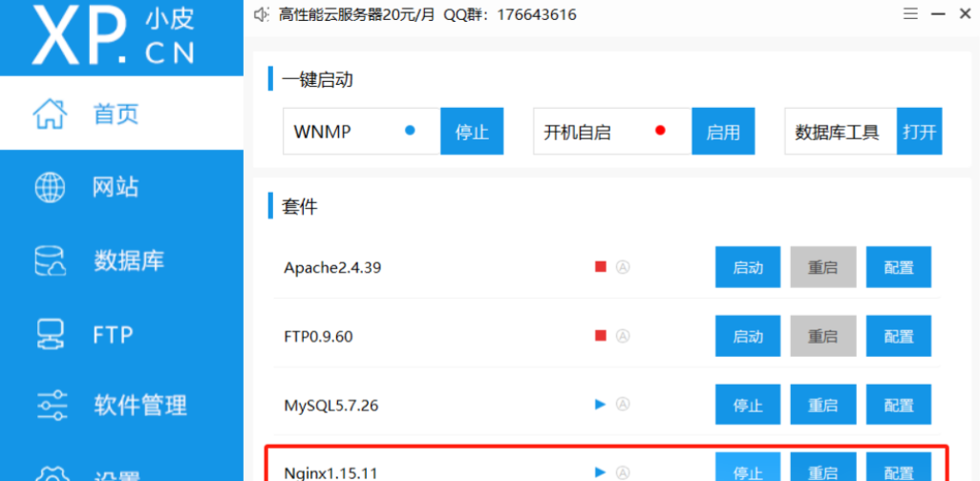Enable 开机自启 startup option
Image resolution: width=980 pixels, height=481 pixels.
pyautogui.click(x=723, y=131)
